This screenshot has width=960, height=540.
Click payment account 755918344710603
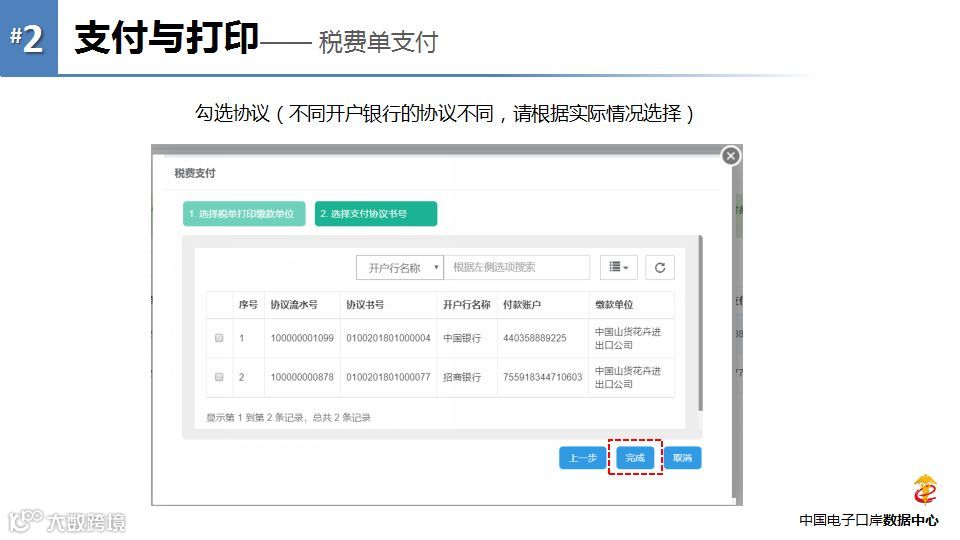pyautogui.click(x=542, y=377)
